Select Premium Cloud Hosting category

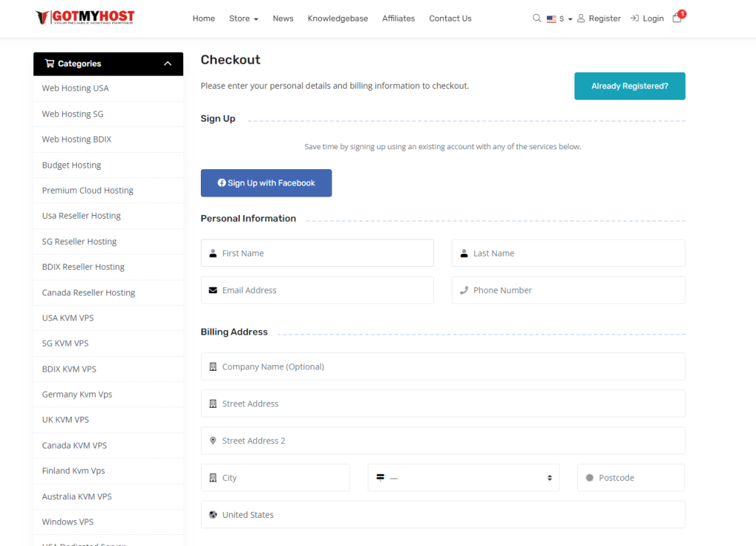88,191
